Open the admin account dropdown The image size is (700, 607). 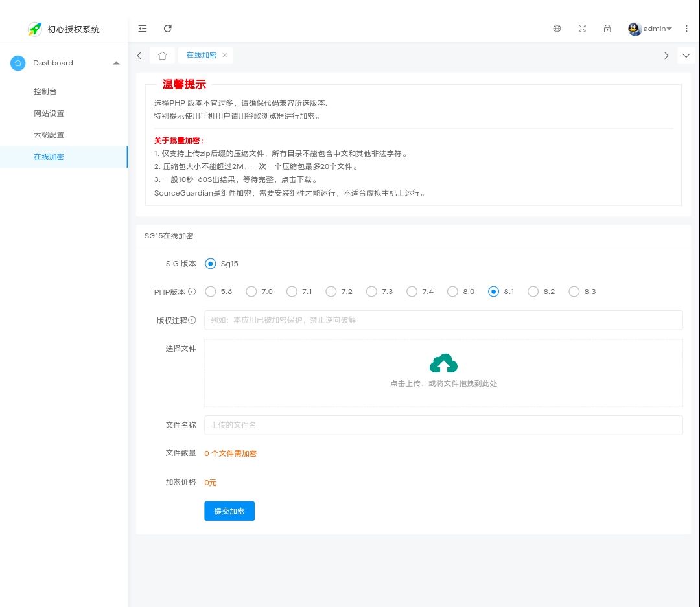[x=651, y=29]
